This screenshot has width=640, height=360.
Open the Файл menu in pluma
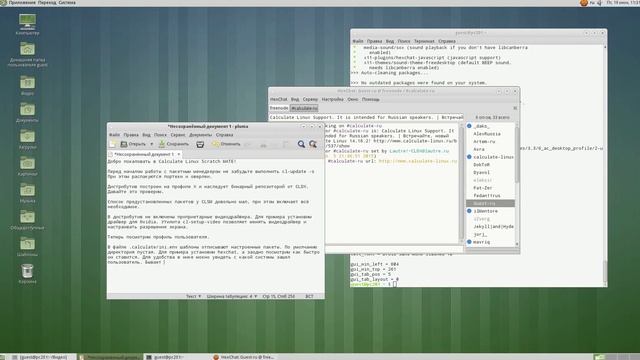(114, 135)
